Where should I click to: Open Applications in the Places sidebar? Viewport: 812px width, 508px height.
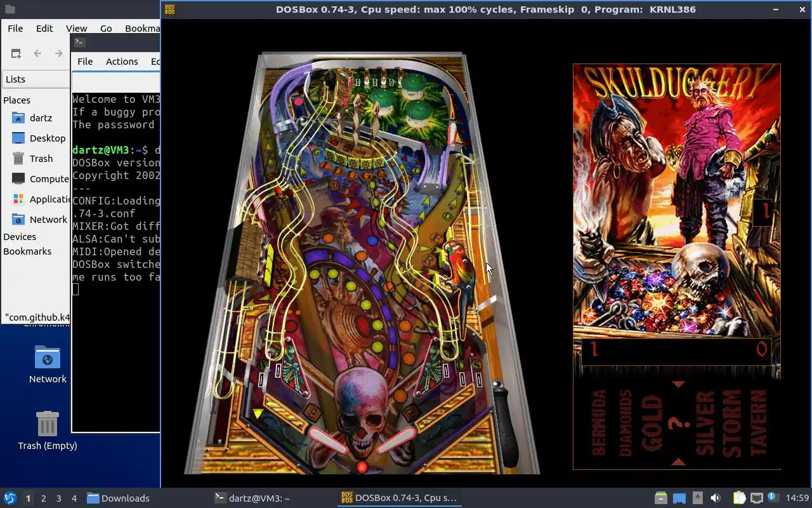[x=36, y=199]
